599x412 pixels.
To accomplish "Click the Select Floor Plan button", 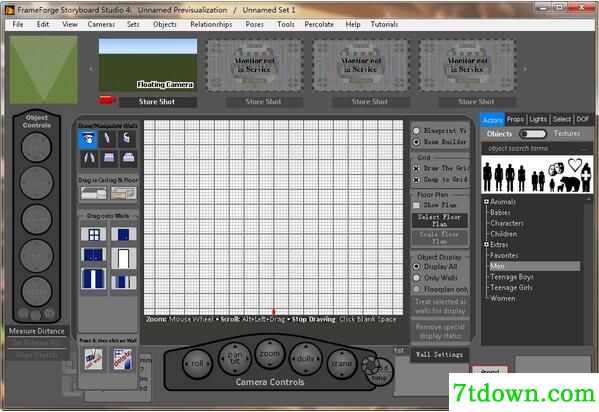I will tap(439, 221).
